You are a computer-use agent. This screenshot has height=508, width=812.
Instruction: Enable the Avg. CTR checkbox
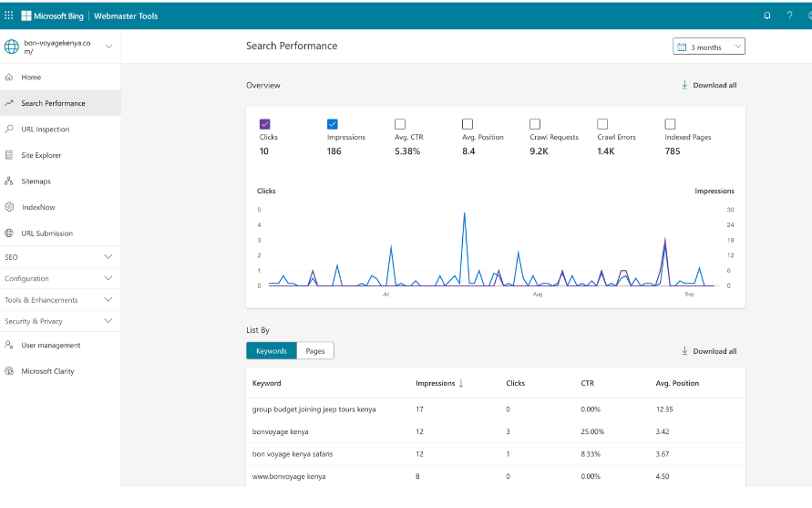(400, 124)
